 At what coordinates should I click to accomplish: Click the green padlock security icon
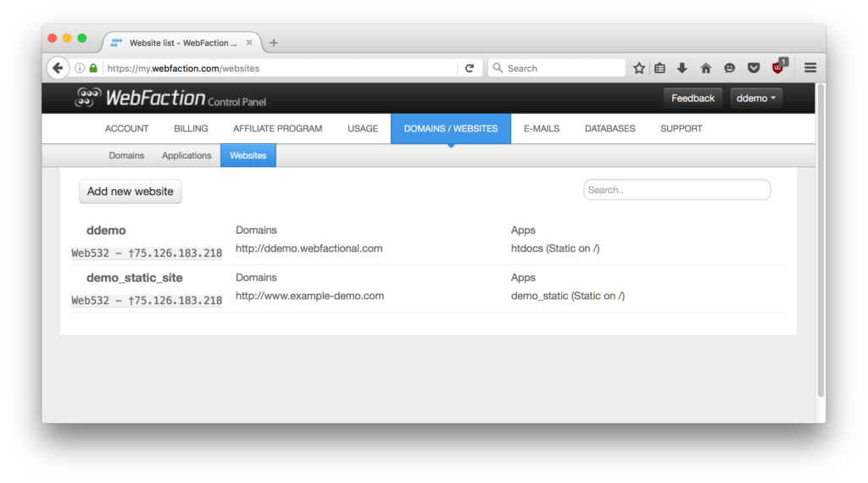coord(93,68)
